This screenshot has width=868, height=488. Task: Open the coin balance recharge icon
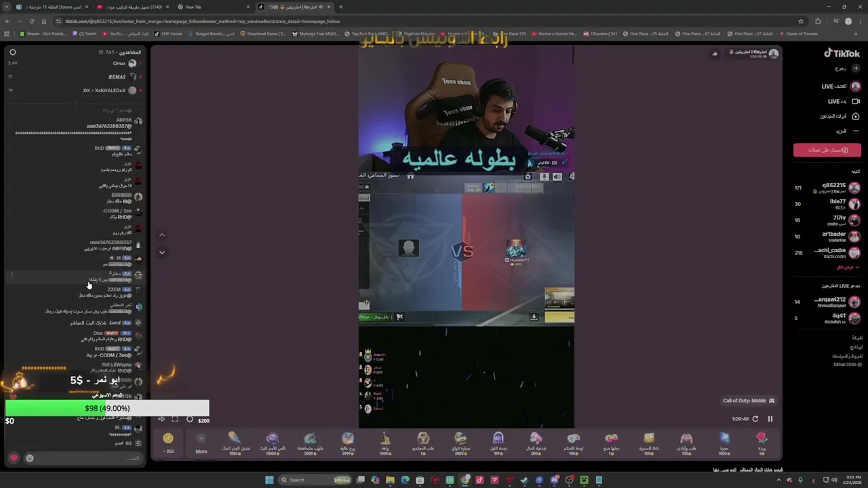168,439
